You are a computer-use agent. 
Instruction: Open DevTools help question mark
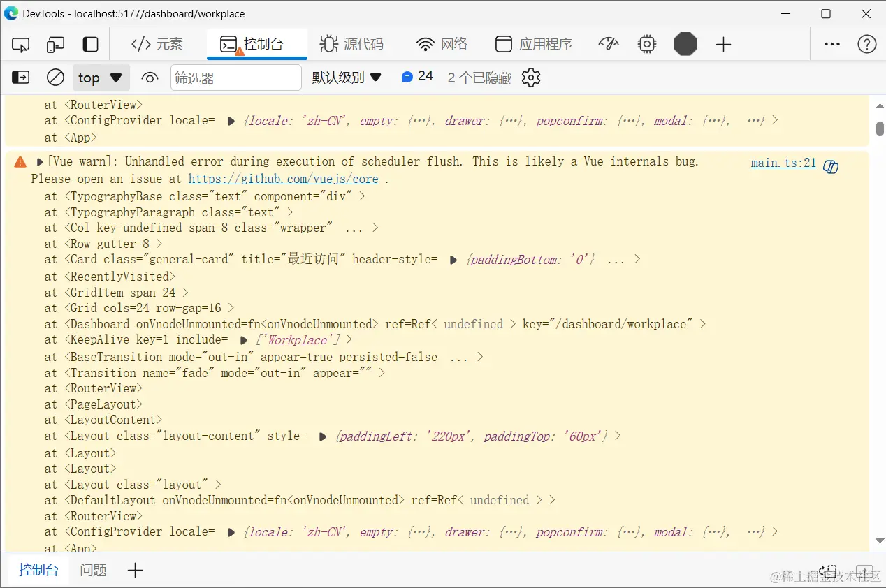tap(867, 45)
